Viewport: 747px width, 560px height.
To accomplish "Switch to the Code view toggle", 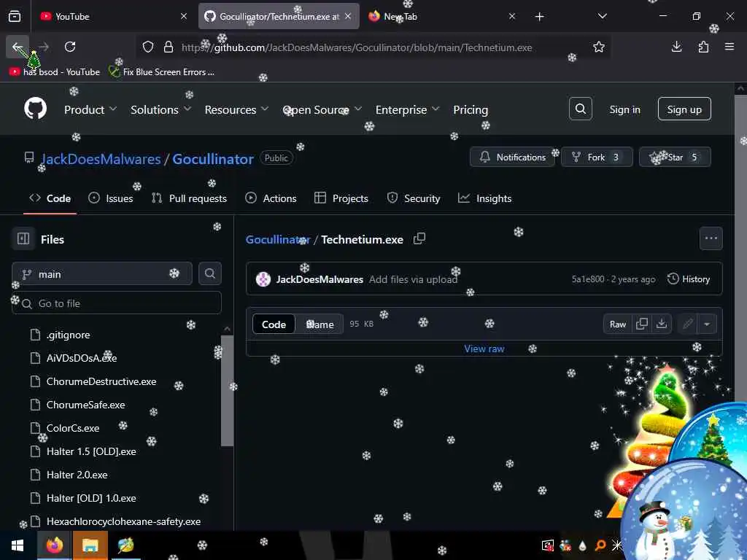I will coord(274,324).
